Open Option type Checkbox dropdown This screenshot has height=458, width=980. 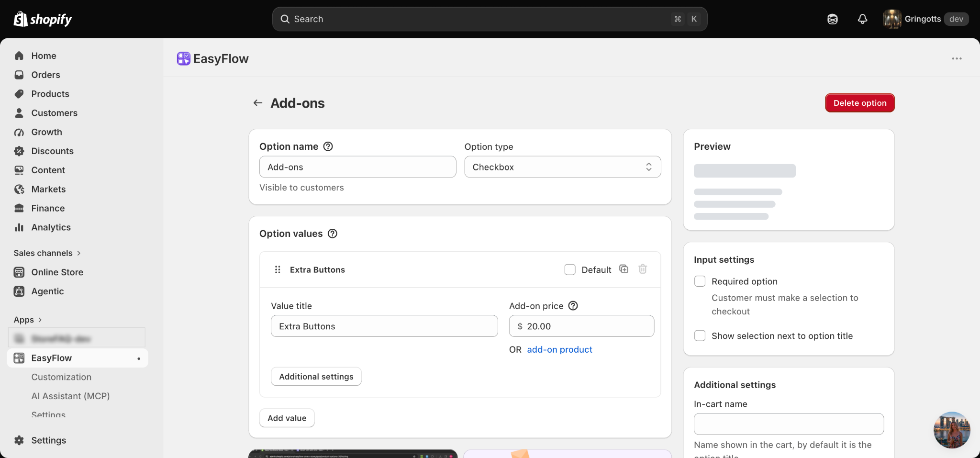click(563, 167)
